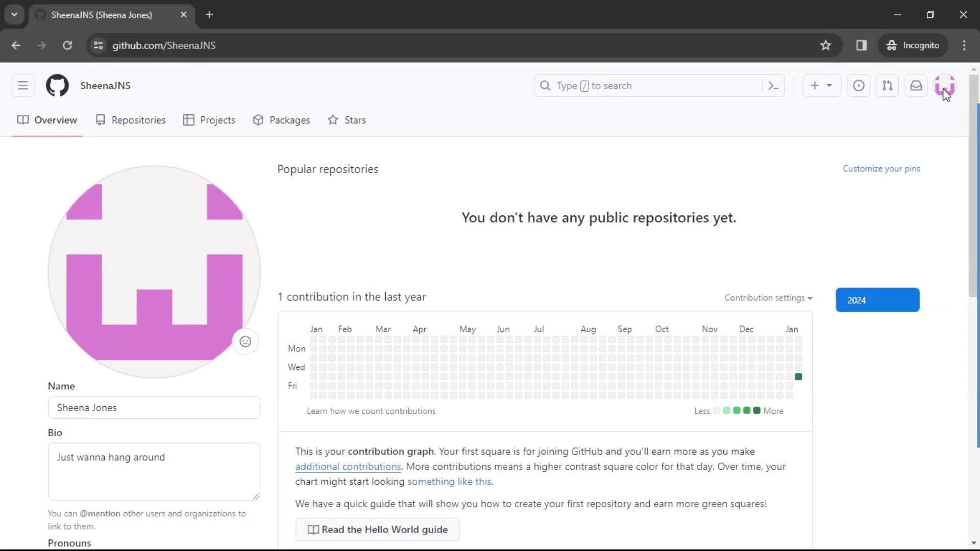Click the bookmark star icon in address bar
Image resolution: width=980 pixels, height=551 pixels.
825,45
